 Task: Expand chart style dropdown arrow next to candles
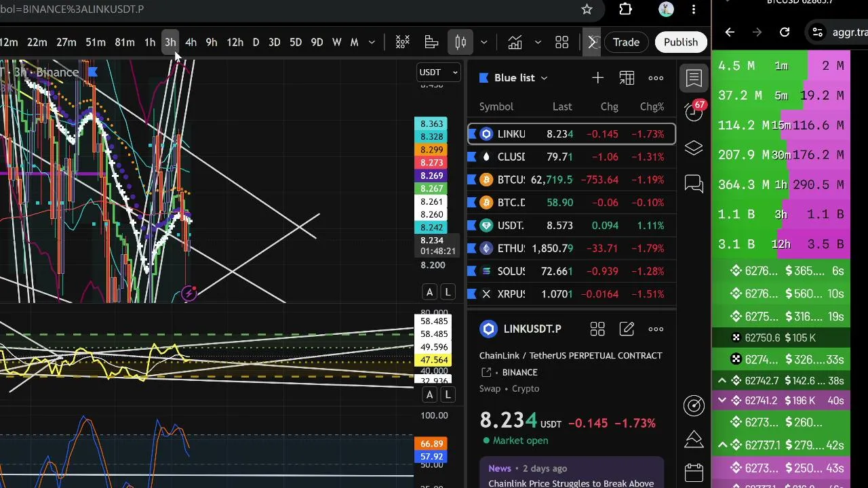[484, 42]
